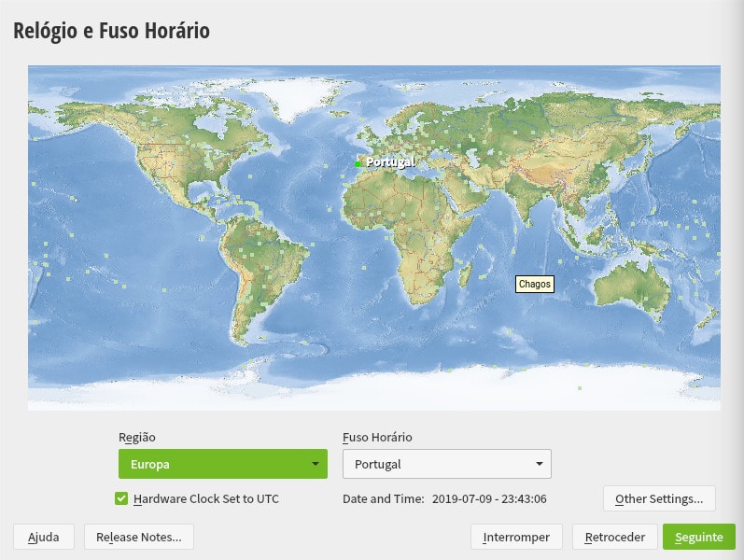Image resolution: width=744 pixels, height=560 pixels.
Task: Click the date and time value 2019-07-09 - 23:43:06
Action: pos(489,498)
